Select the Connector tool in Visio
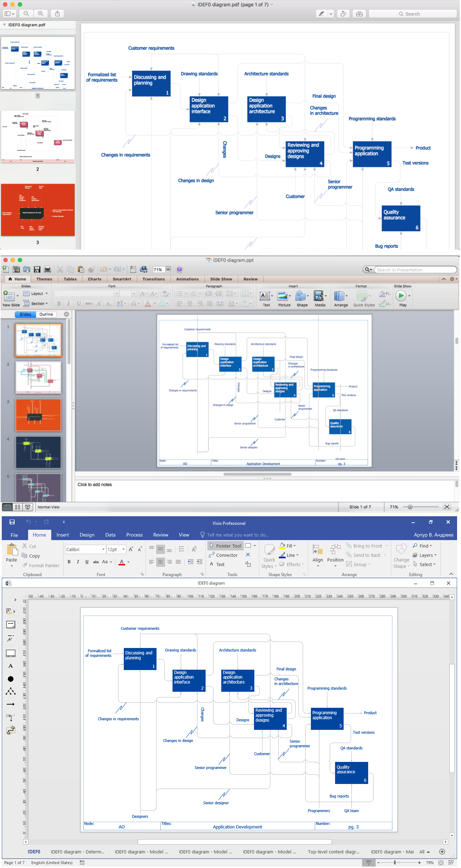The height and width of the screenshot is (868, 461). pos(223,555)
